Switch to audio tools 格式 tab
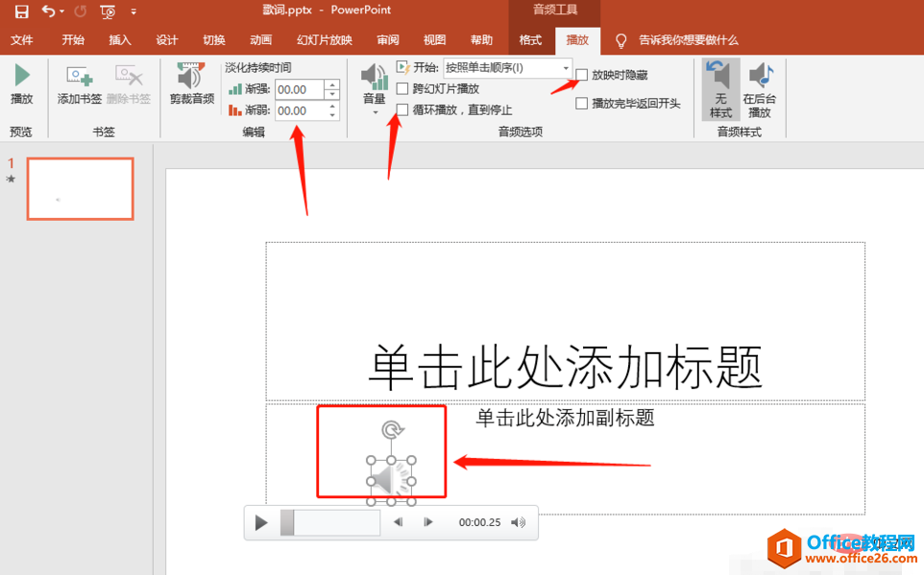Viewport: 924px width, 575px height. coord(530,40)
